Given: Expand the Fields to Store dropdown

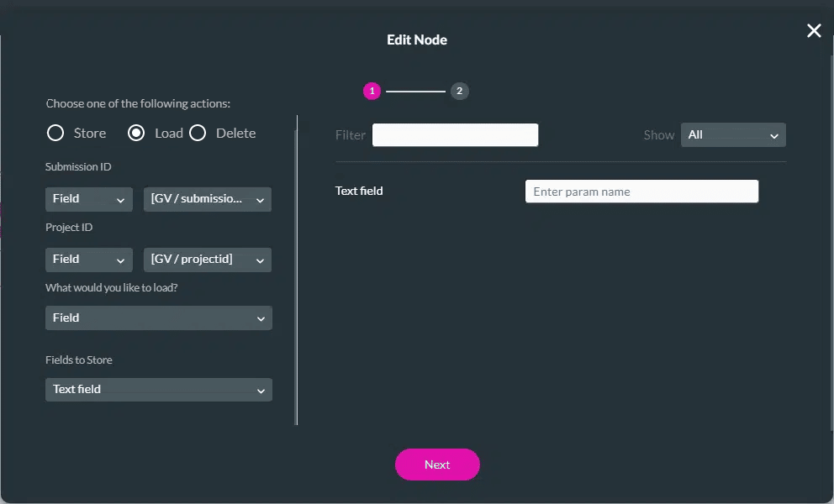Looking at the screenshot, I should pyautogui.click(x=158, y=390).
